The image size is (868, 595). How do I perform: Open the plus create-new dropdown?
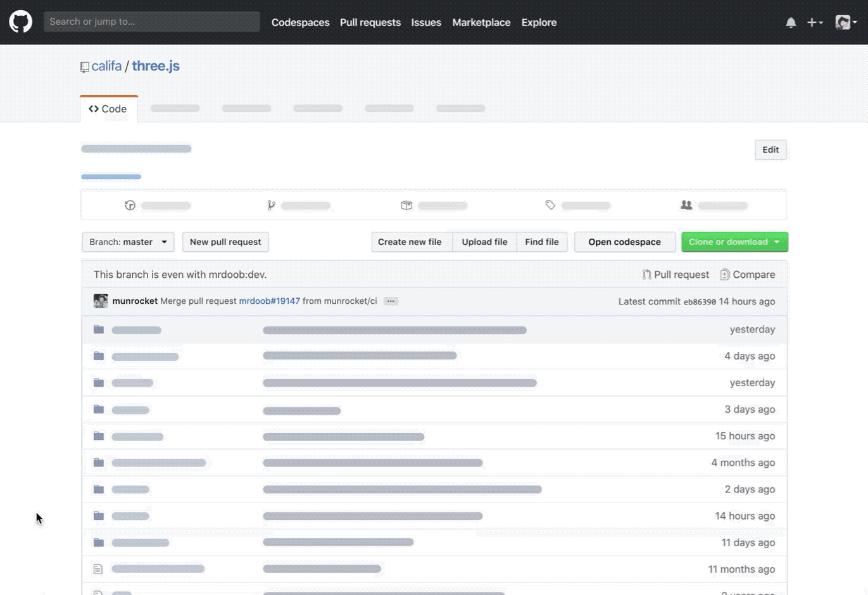click(815, 22)
